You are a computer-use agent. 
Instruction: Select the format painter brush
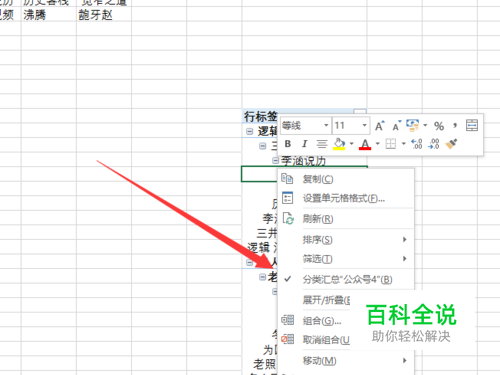click(451, 144)
